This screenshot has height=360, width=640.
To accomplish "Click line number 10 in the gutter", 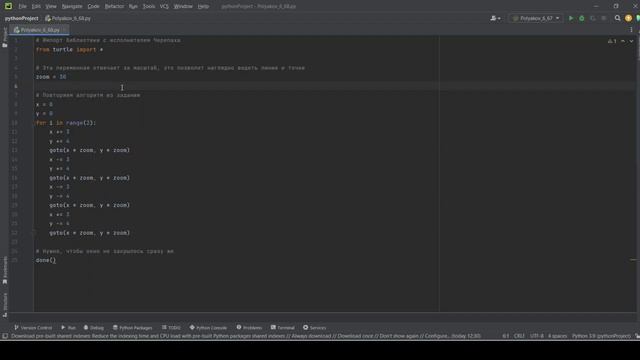I will tap(15, 122).
